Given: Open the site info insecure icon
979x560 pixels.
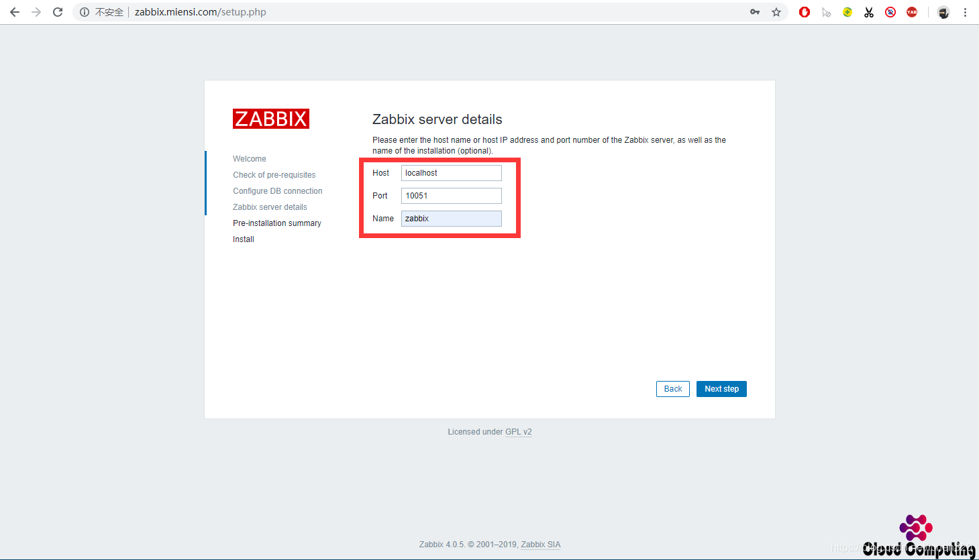Looking at the screenshot, I should [85, 12].
